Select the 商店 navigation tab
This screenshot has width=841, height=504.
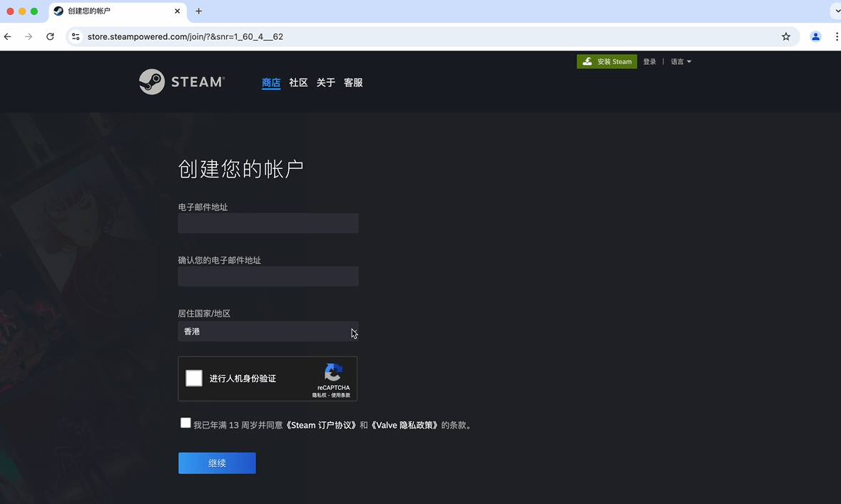click(271, 82)
